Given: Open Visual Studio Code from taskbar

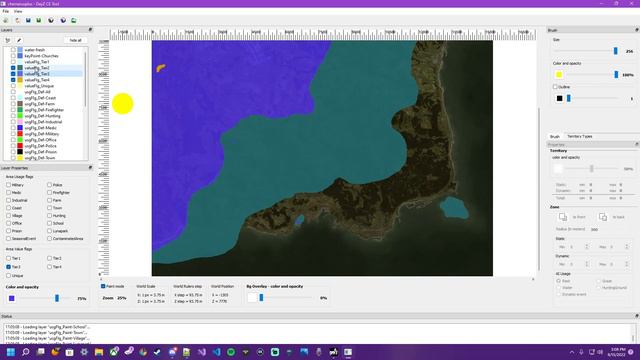Looking at the screenshot, I should [x=216, y=352].
